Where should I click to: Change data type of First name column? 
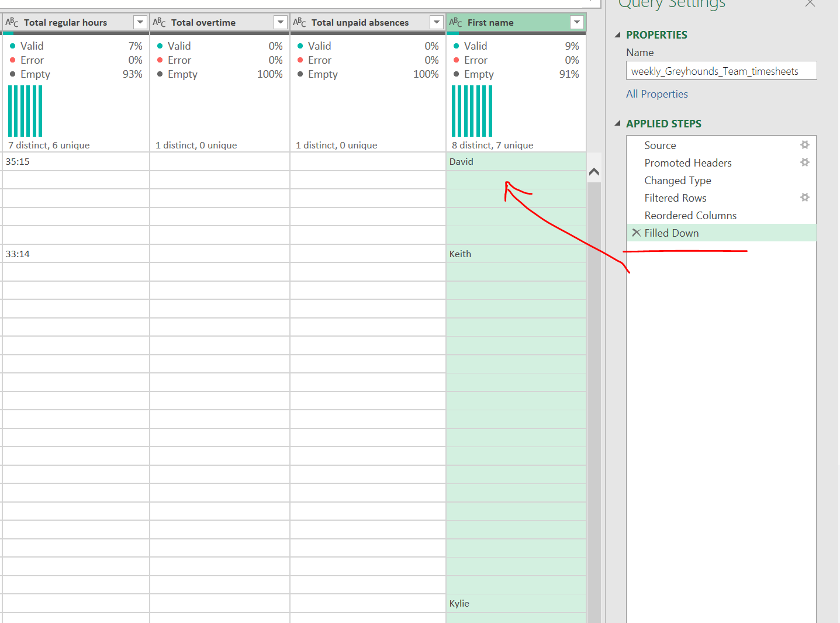[455, 22]
